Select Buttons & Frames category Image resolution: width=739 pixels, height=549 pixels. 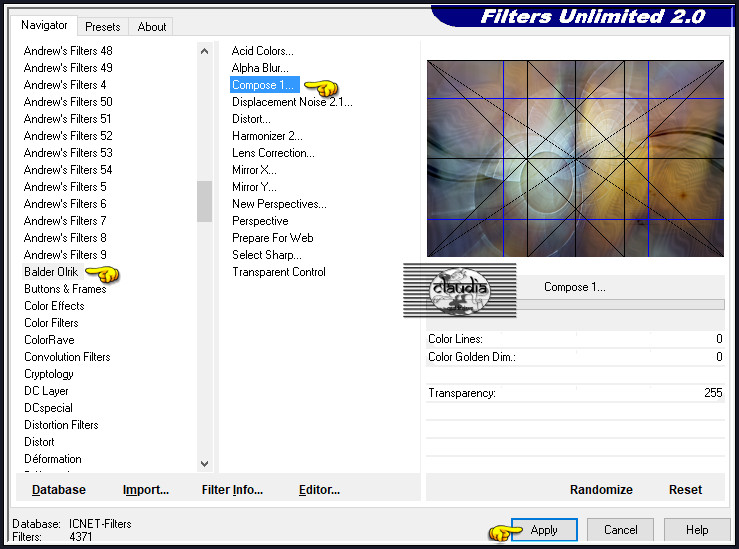(65, 289)
